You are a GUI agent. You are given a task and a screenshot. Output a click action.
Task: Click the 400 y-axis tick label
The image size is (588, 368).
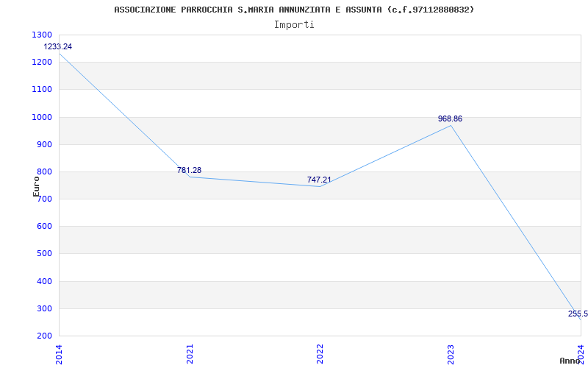click(x=44, y=282)
